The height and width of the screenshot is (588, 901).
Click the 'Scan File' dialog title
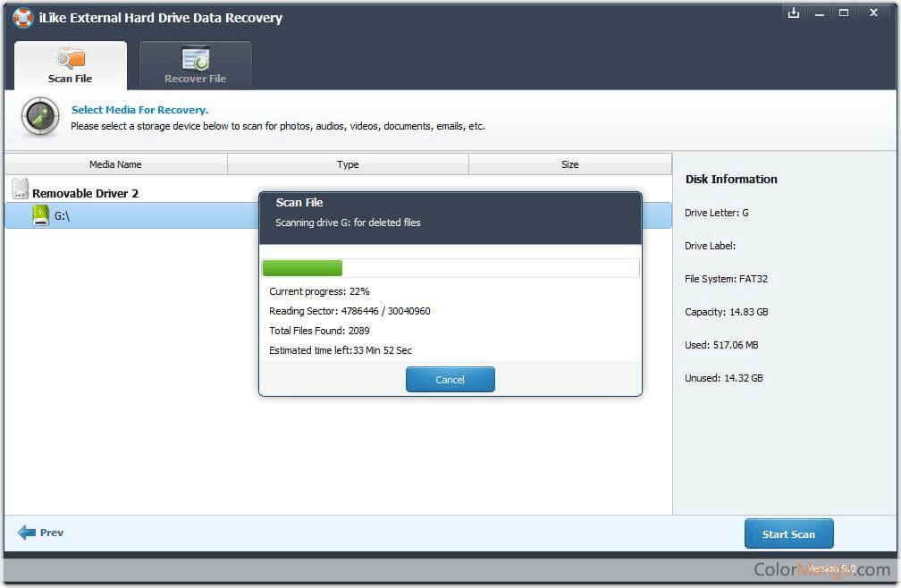click(x=299, y=202)
